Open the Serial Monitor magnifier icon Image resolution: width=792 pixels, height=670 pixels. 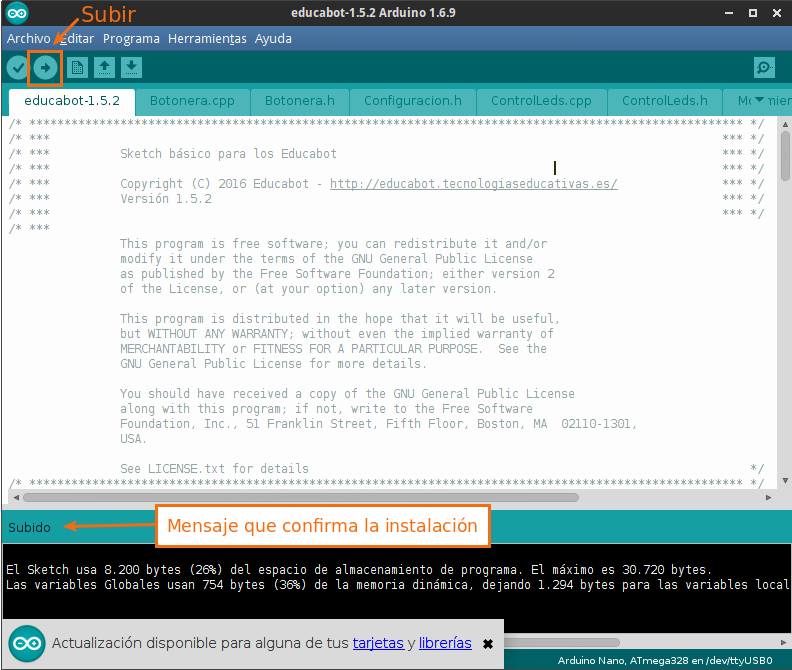pyautogui.click(x=764, y=67)
